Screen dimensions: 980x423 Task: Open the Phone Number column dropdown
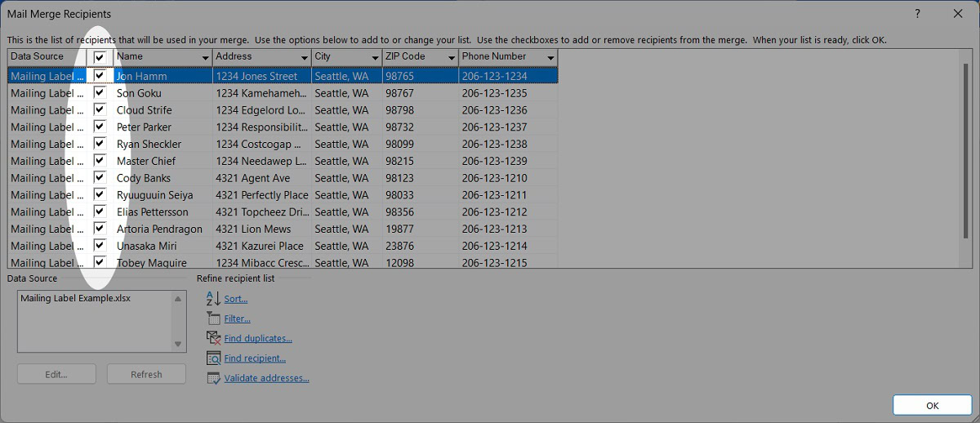[550, 57]
